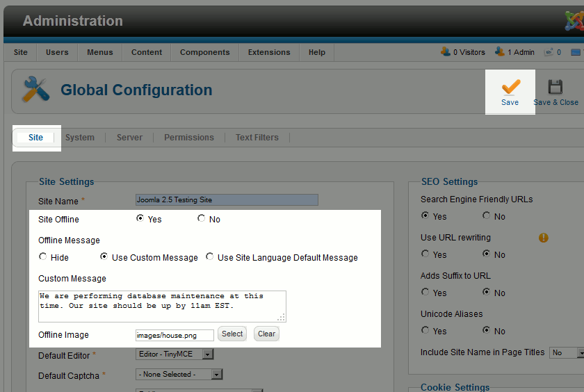The image size is (584, 392).
Task: Set Unicode Aliases to No
Action: (x=486, y=330)
